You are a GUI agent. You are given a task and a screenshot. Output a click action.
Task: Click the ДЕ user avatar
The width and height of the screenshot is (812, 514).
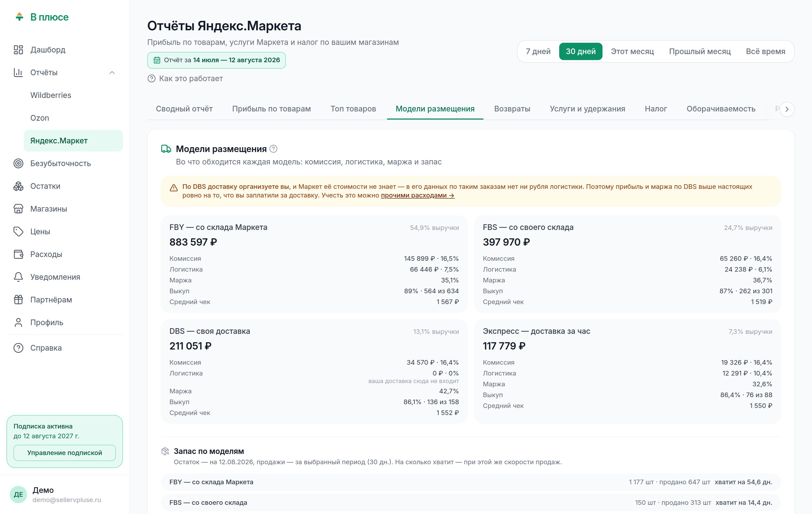point(18,495)
